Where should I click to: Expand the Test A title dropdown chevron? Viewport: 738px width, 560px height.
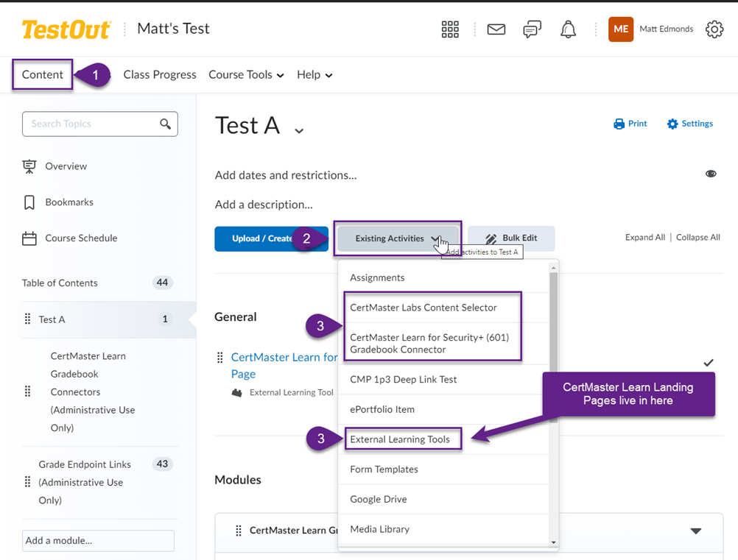coord(299,131)
